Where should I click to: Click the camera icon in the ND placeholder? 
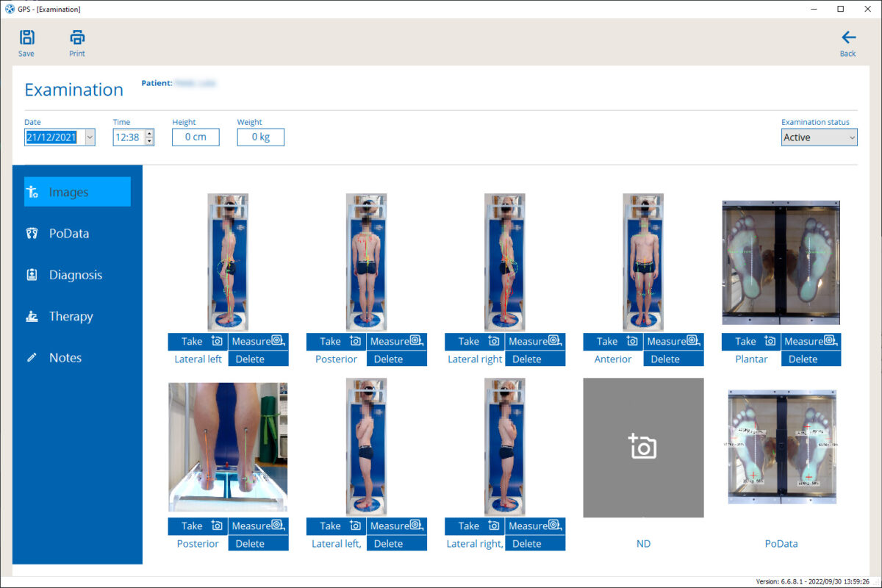642,447
